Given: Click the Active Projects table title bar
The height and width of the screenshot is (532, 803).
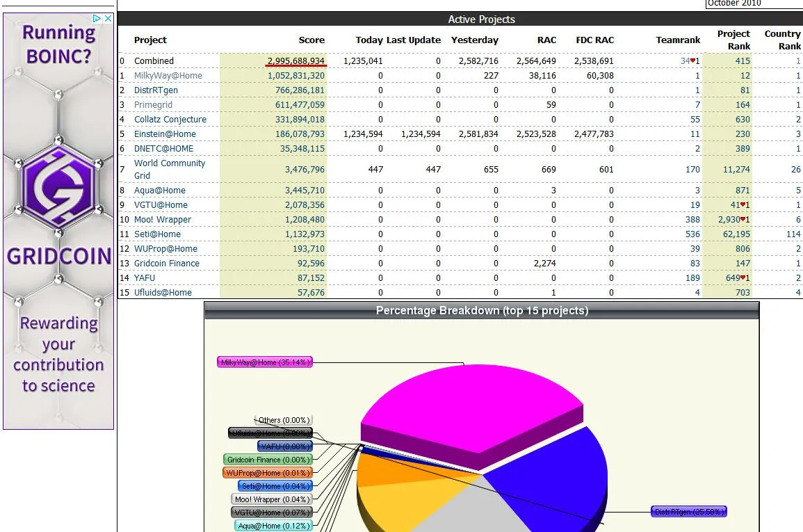Looking at the screenshot, I should tap(481, 19).
